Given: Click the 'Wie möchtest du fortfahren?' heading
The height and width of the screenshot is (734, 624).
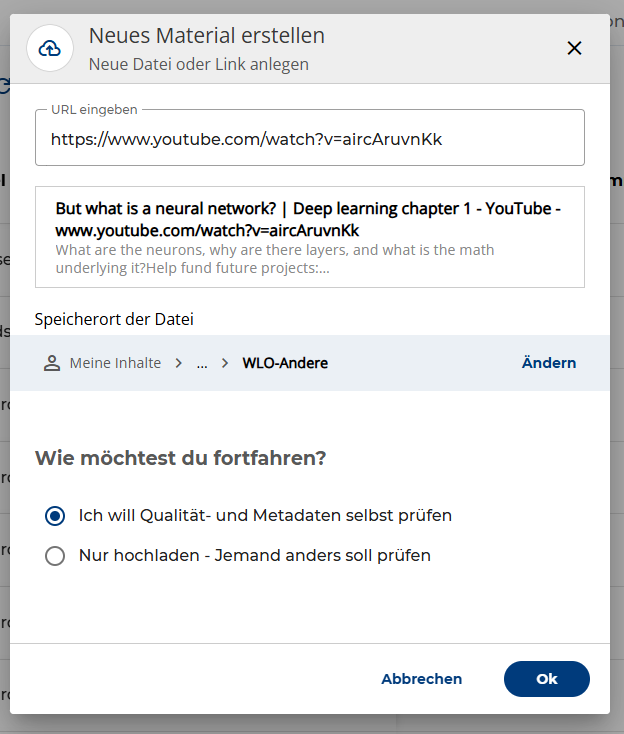Looking at the screenshot, I should coord(180,458).
